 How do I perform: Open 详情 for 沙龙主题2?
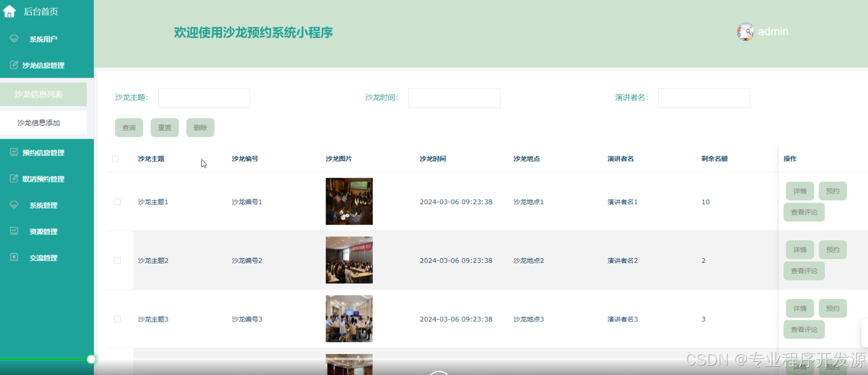800,250
